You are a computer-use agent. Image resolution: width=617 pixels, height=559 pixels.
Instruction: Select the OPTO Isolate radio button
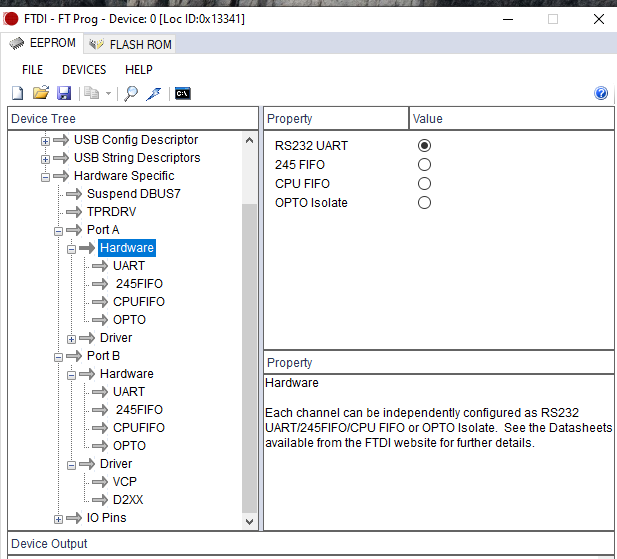(x=424, y=203)
